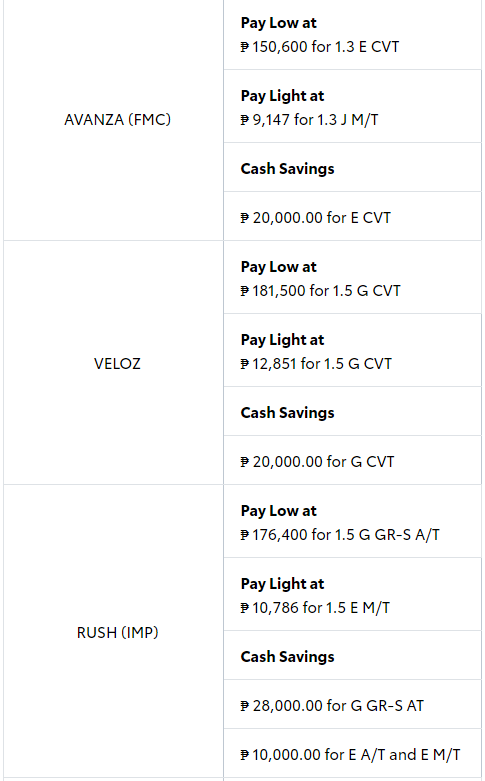Select Rush Pay Light ₱10,786 for 1.5 E M/T
This screenshot has width=485, height=781.
point(353,594)
